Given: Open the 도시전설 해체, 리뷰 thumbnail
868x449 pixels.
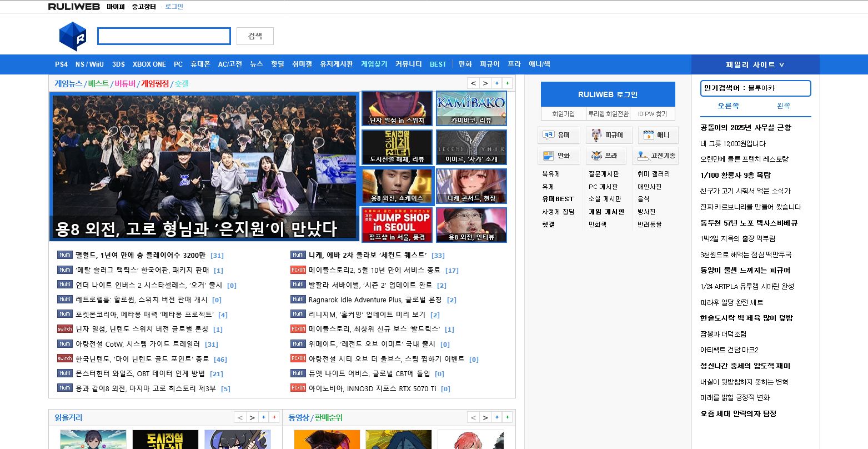Looking at the screenshot, I should click(397, 147).
